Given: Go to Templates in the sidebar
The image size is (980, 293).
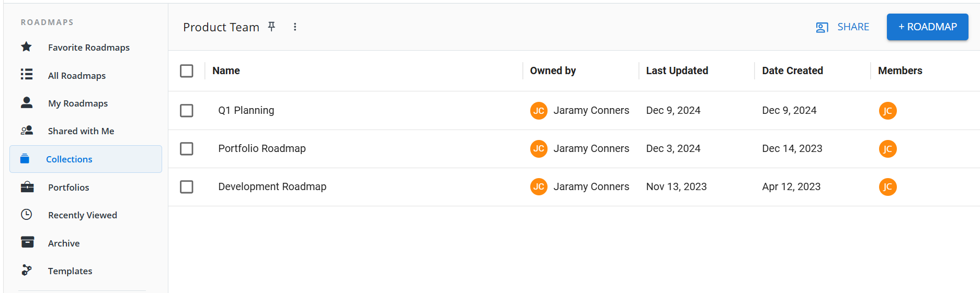Looking at the screenshot, I should 70,271.
